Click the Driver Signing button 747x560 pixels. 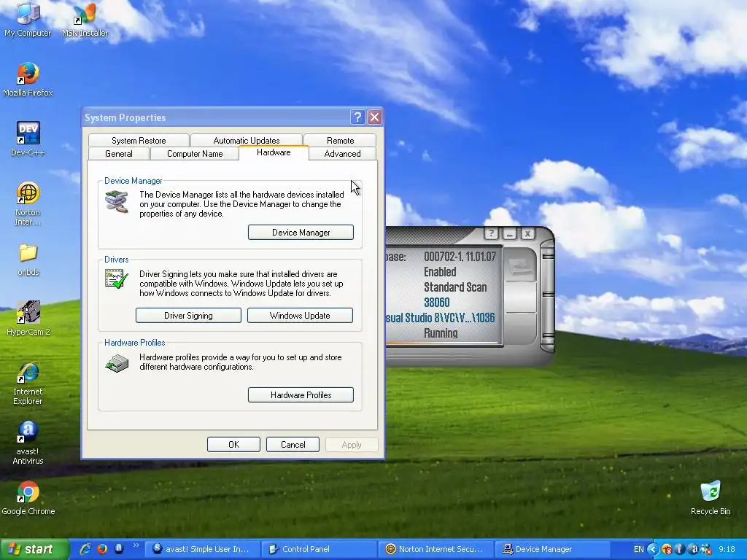coord(188,315)
